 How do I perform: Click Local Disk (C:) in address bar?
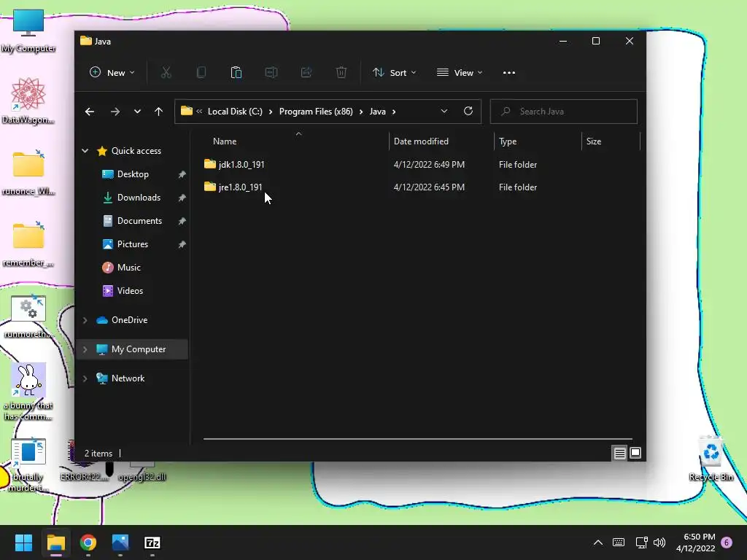click(235, 112)
